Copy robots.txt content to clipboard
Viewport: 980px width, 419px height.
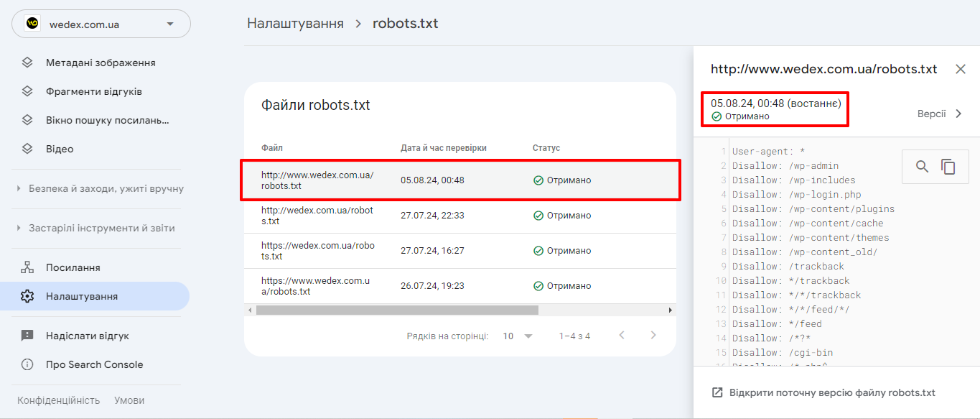point(948,167)
